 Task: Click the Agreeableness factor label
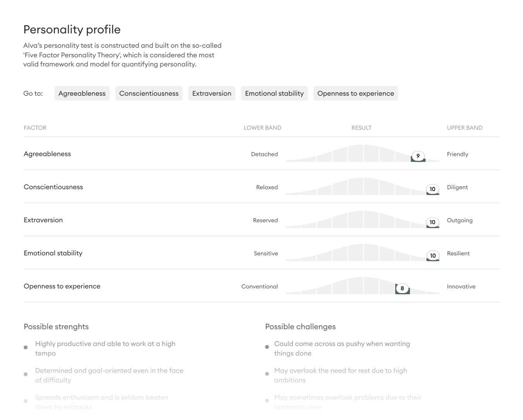(47, 154)
